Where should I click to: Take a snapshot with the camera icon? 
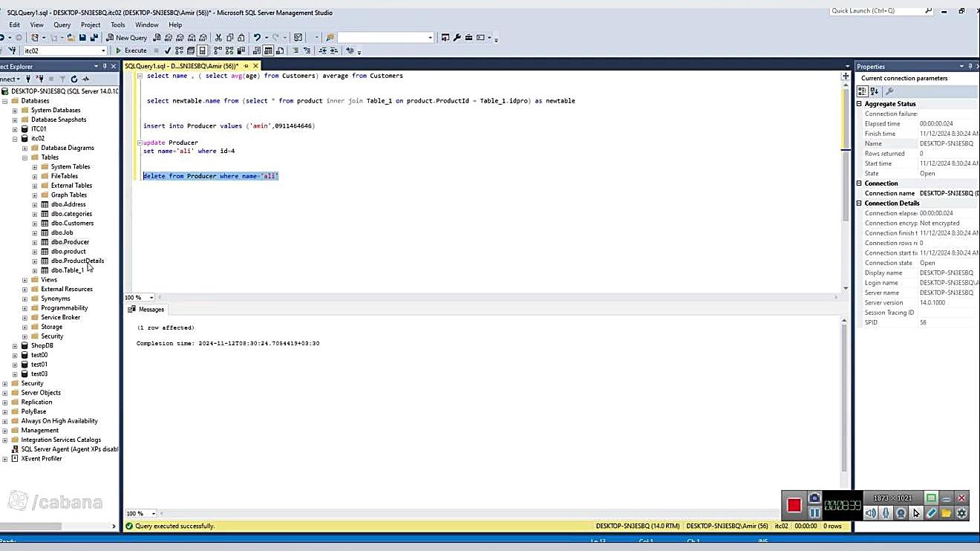(x=814, y=498)
